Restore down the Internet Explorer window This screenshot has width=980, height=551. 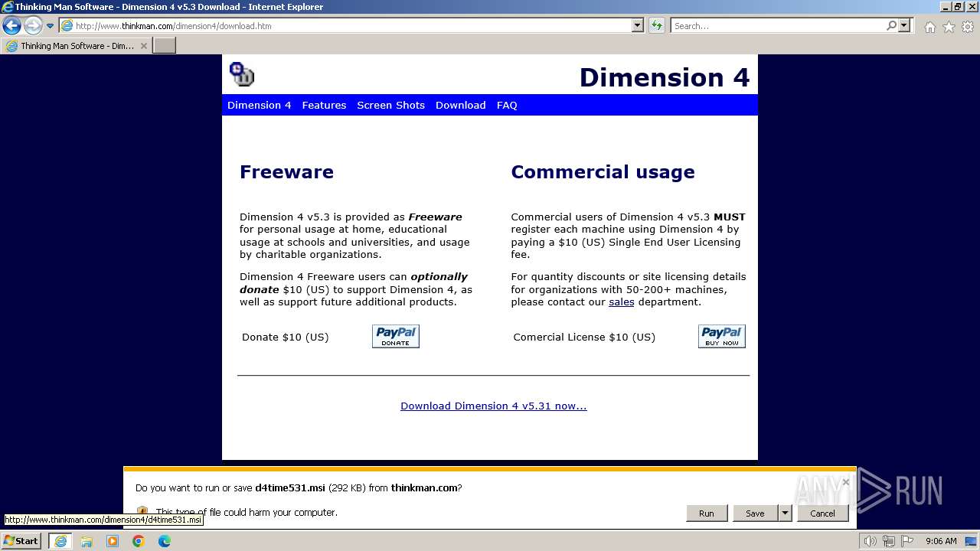(958, 7)
